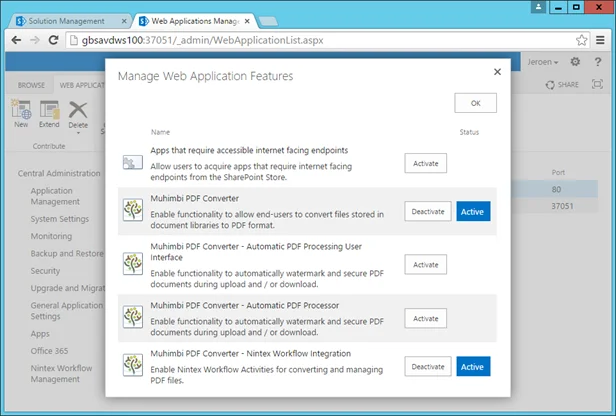Screen dimensions: 616x416
Task: Deactivate the Nintex Workflow Integration feature
Action: [x=427, y=367]
